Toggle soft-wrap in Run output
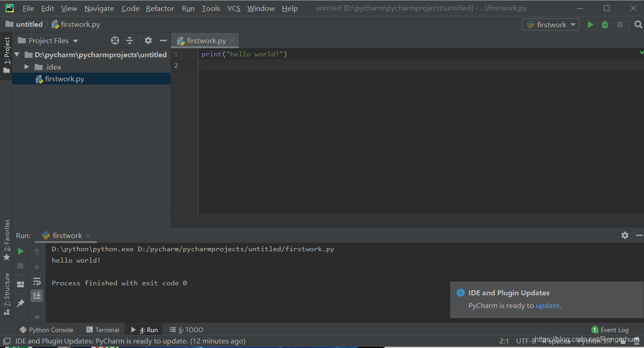 pos(37,281)
